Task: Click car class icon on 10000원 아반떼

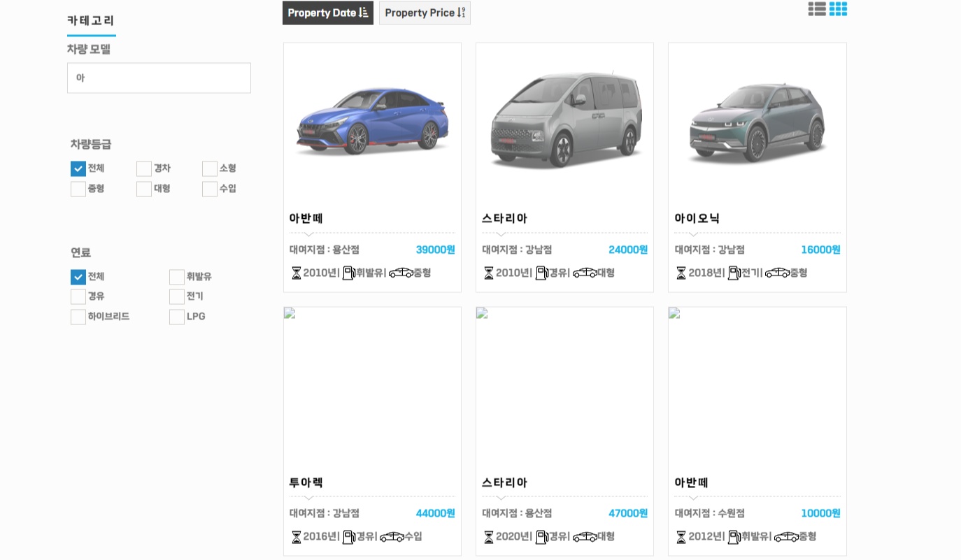Action: (x=786, y=537)
